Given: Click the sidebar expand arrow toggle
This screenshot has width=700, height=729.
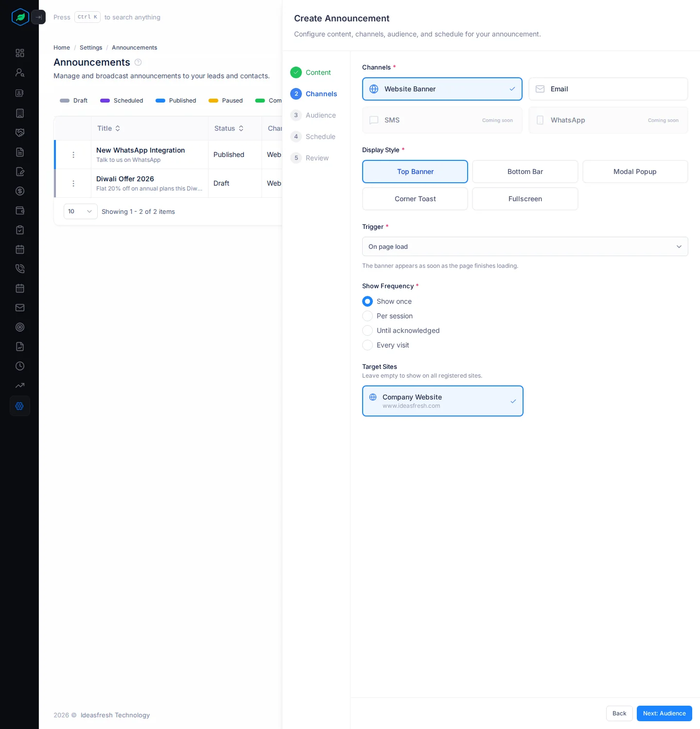Looking at the screenshot, I should click(38, 17).
